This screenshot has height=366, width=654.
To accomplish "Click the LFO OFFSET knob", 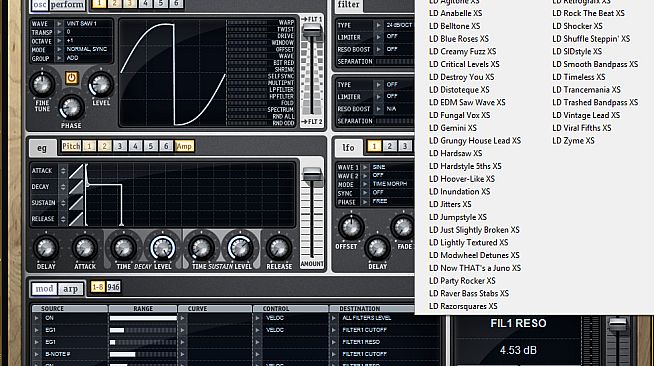I will pos(351,227).
